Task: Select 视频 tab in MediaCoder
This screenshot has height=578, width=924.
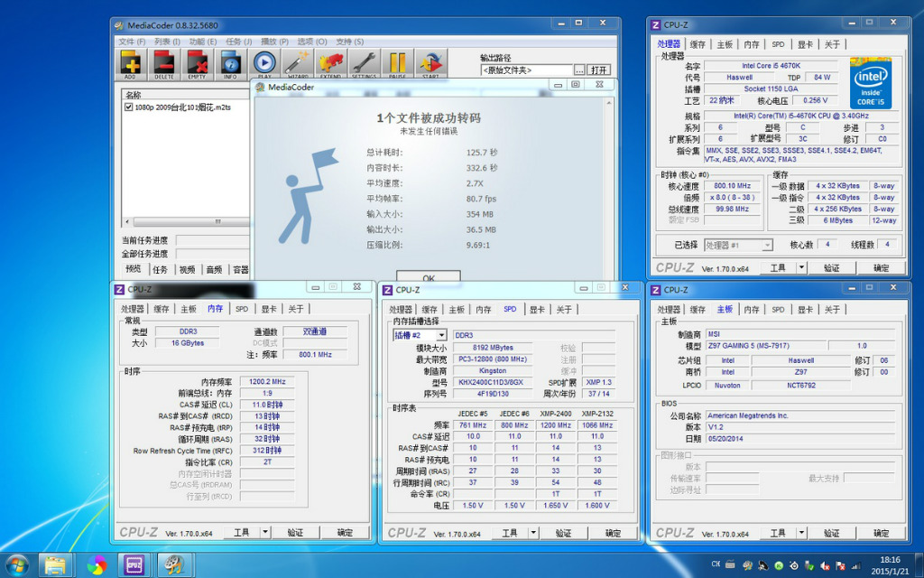Action: pos(187,269)
